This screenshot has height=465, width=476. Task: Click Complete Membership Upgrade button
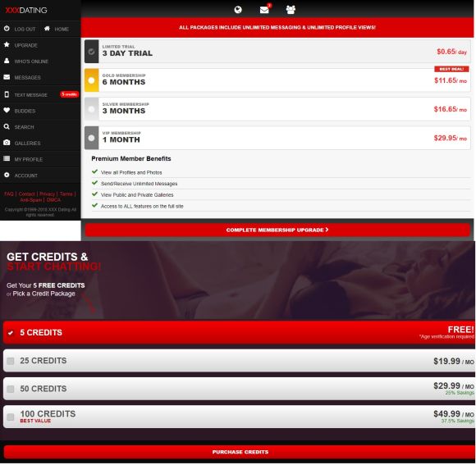click(x=277, y=230)
